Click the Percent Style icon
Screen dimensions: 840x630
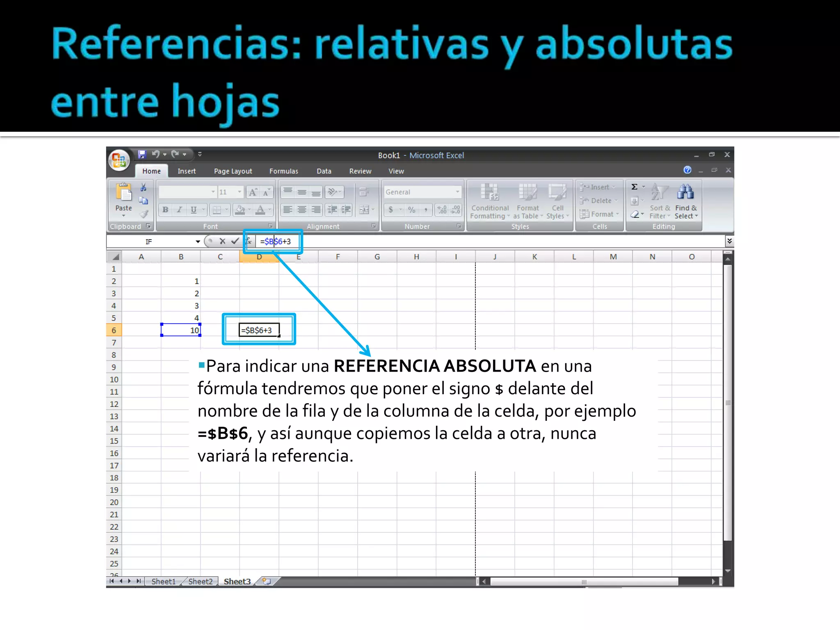click(x=412, y=210)
